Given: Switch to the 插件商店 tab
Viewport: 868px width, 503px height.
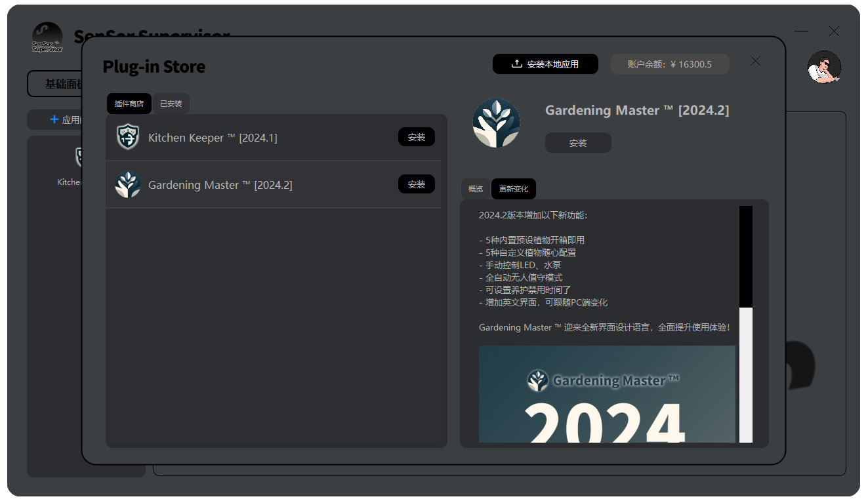Looking at the screenshot, I should pos(129,104).
